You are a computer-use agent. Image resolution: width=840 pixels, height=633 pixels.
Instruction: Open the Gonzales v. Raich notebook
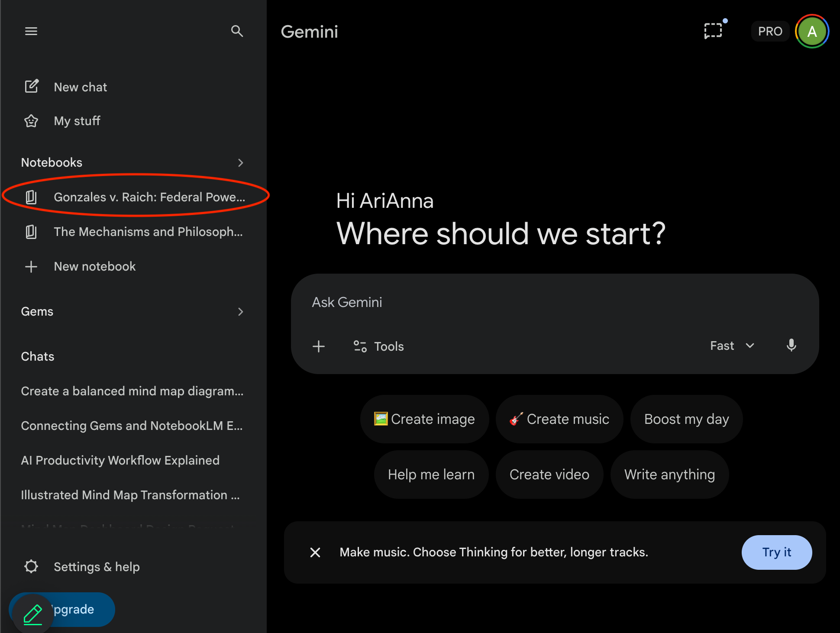tap(149, 197)
